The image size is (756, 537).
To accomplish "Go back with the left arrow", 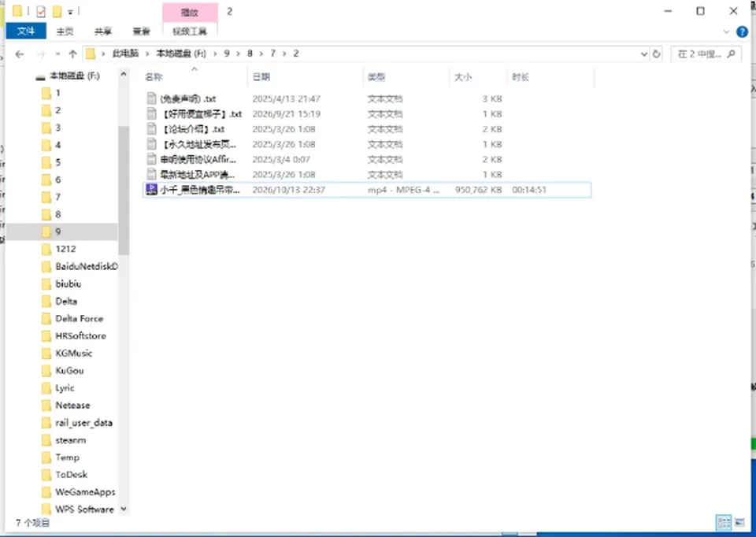I will (19, 54).
